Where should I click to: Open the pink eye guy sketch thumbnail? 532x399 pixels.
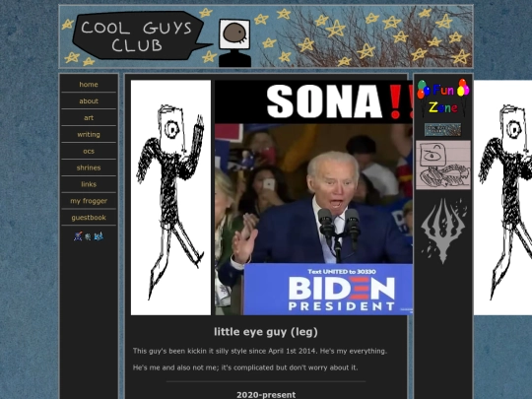tap(443, 165)
